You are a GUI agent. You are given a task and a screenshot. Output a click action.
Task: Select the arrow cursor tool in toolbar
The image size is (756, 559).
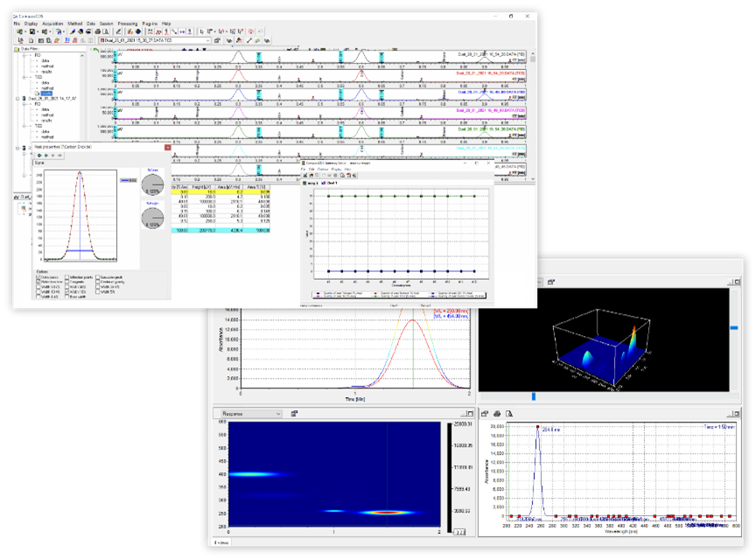pyautogui.click(x=201, y=31)
